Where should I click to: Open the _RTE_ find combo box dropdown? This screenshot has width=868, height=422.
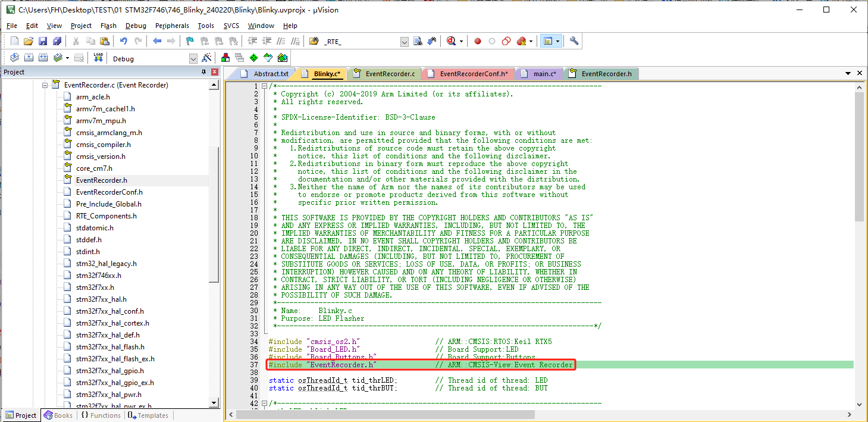pyautogui.click(x=405, y=42)
